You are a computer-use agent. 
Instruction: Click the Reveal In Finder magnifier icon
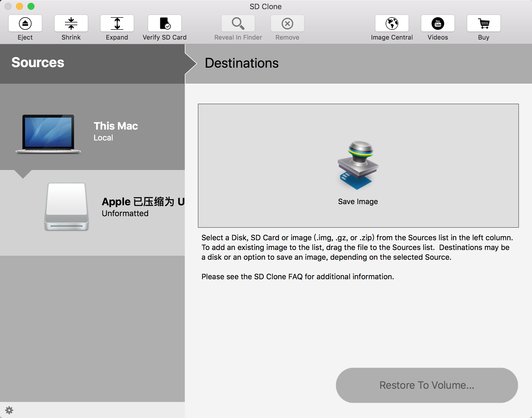click(x=238, y=23)
